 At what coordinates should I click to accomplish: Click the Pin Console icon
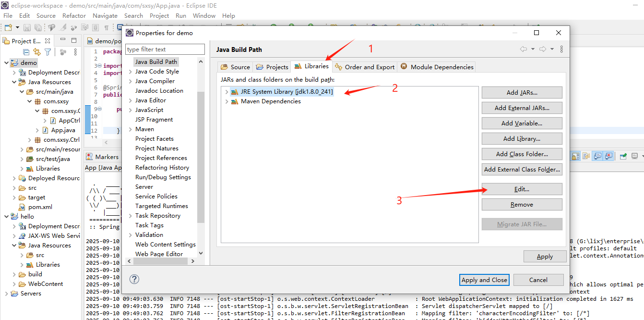pos(623,156)
